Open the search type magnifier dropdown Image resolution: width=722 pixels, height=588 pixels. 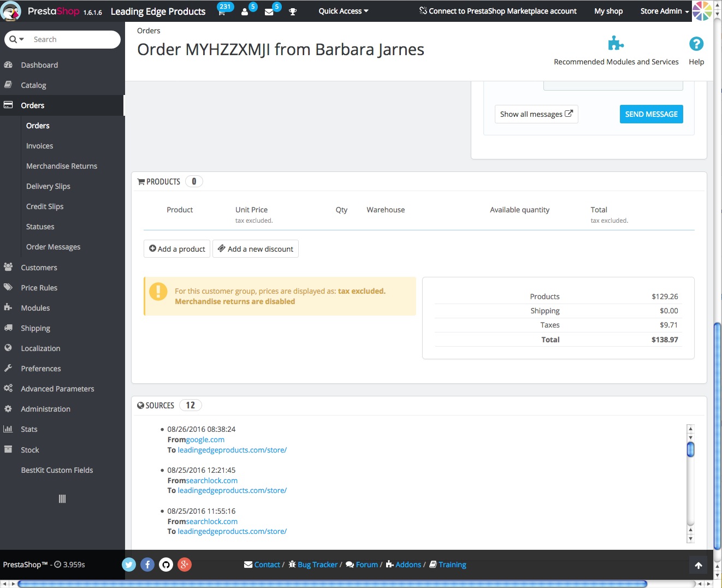tap(16, 39)
